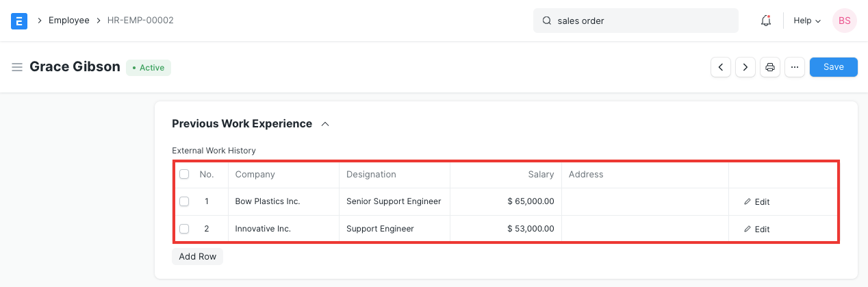This screenshot has height=287, width=868.
Task: Print the employee document
Action: point(770,67)
